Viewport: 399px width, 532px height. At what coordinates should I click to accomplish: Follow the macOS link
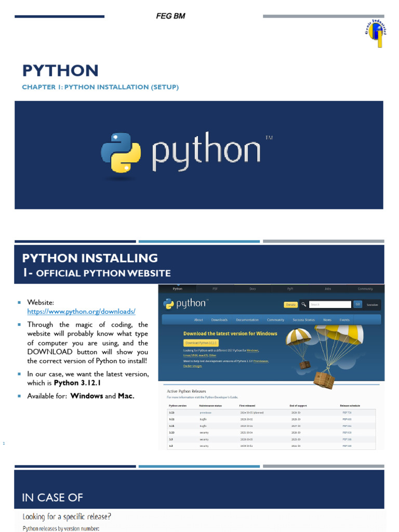[x=203, y=355]
